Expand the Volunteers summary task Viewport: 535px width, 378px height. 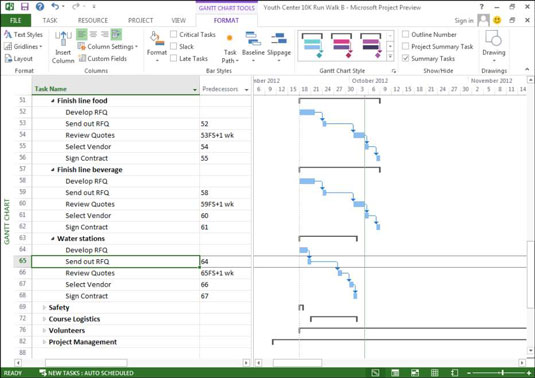tap(44, 331)
